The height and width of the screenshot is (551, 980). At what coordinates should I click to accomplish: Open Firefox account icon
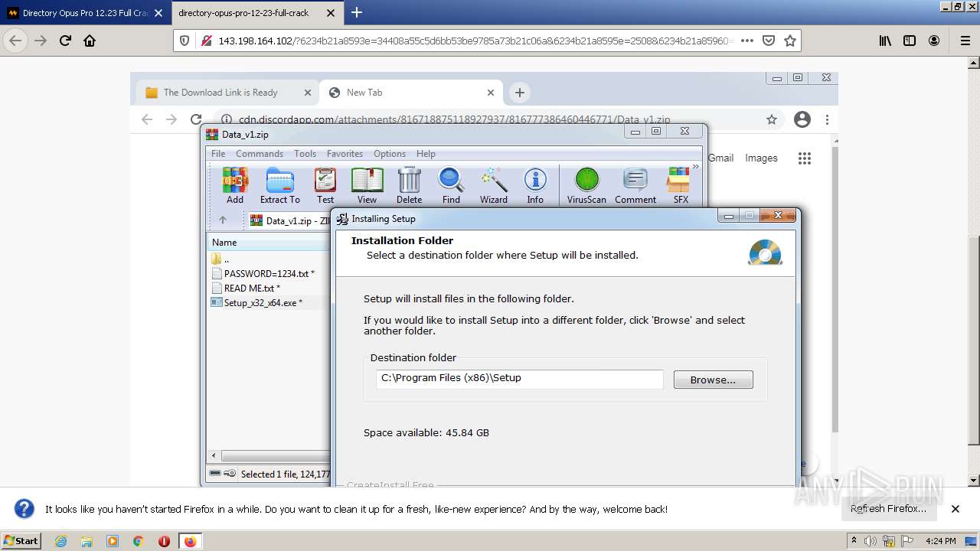pos(934,41)
